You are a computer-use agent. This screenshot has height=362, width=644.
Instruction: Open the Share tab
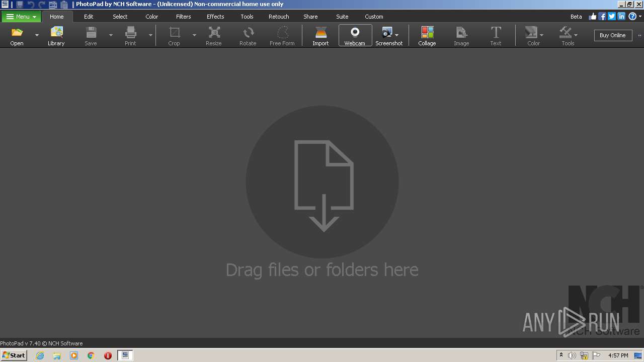(x=310, y=17)
